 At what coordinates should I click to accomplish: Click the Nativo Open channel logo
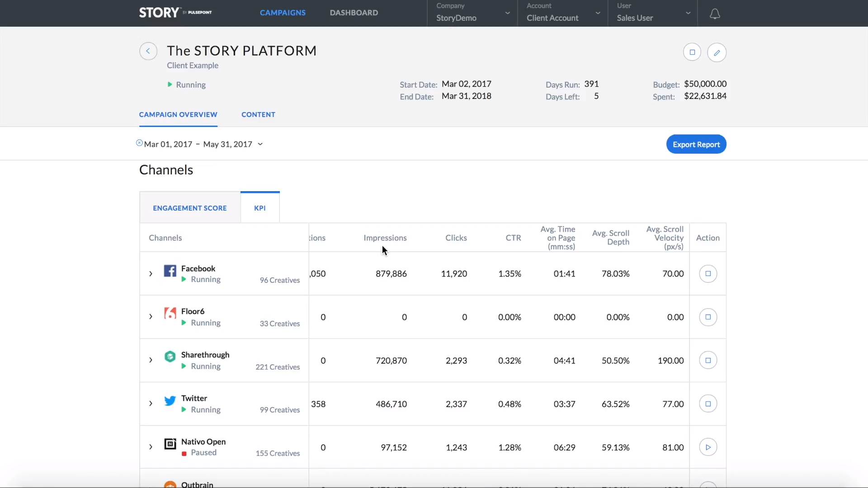(x=170, y=444)
